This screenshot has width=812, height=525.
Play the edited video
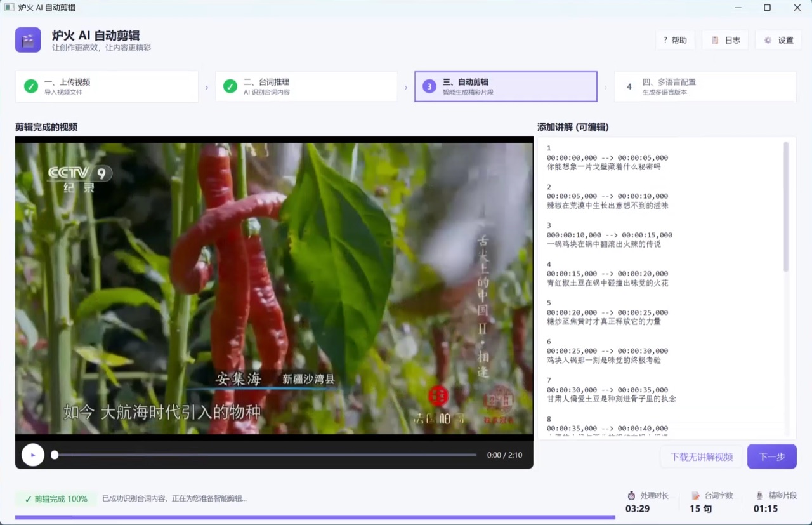pos(33,455)
